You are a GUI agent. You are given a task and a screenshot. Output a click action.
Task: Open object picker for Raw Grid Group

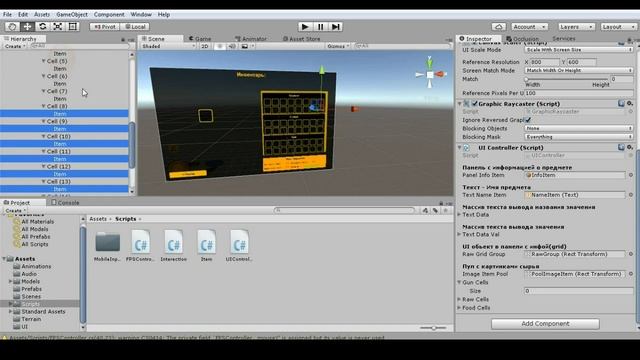tap(631, 254)
